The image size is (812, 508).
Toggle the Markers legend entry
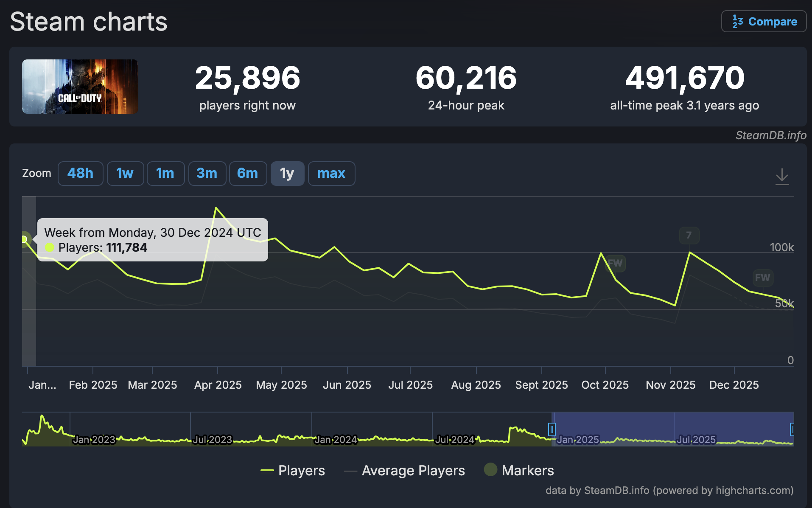tap(519, 470)
